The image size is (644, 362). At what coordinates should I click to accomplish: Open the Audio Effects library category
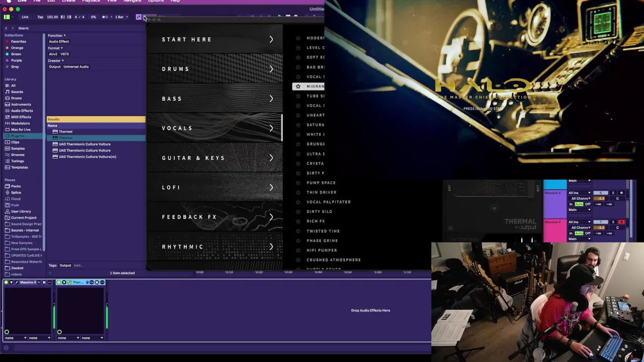pyautogui.click(x=22, y=111)
